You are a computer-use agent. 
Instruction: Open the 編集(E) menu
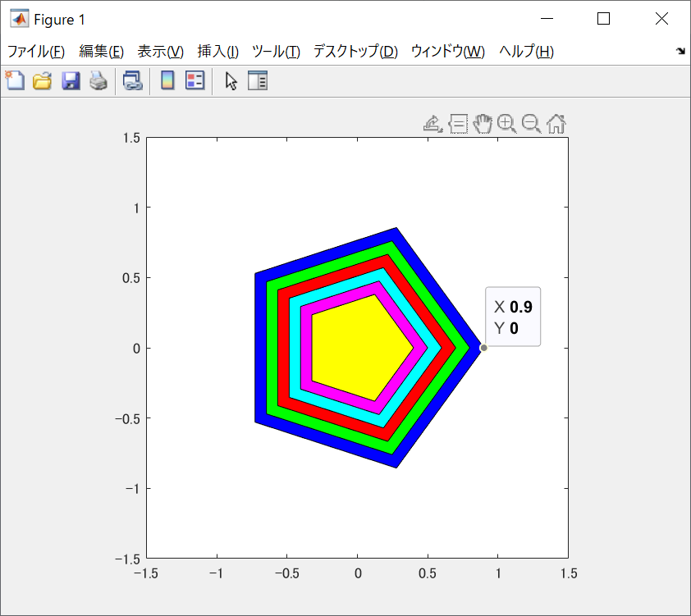click(x=102, y=52)
